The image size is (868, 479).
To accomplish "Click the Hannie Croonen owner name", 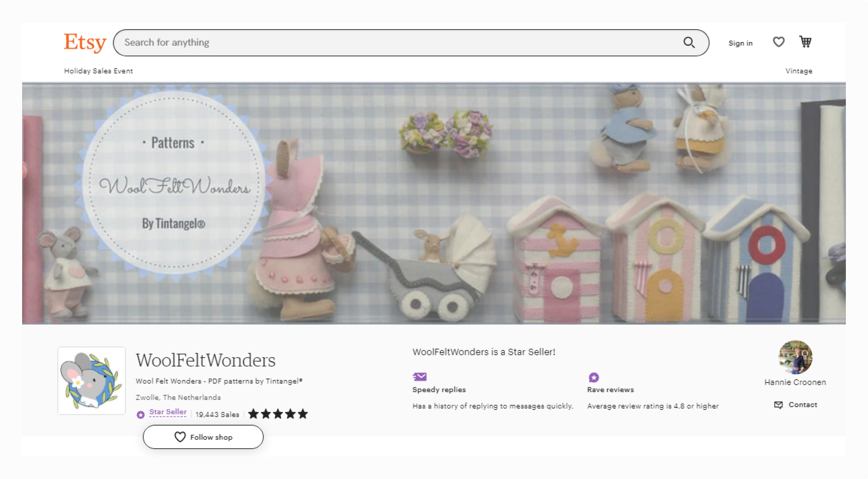I will pos(795,382).
